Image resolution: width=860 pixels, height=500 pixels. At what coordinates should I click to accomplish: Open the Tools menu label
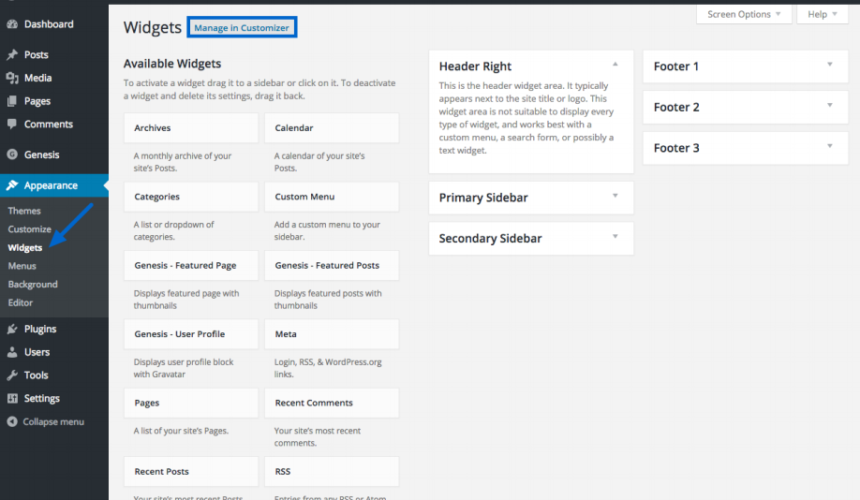[36, 375]
